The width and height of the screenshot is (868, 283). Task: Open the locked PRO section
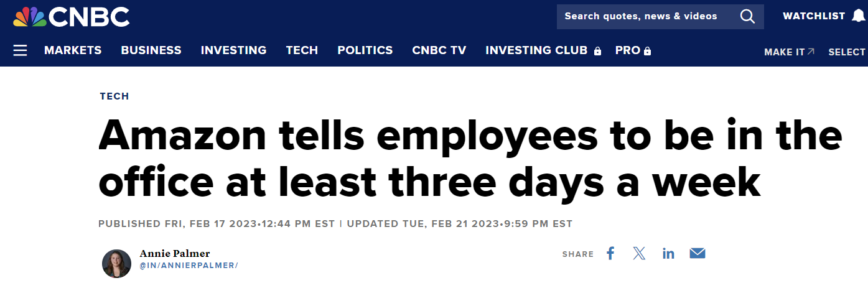click(633, 50)
